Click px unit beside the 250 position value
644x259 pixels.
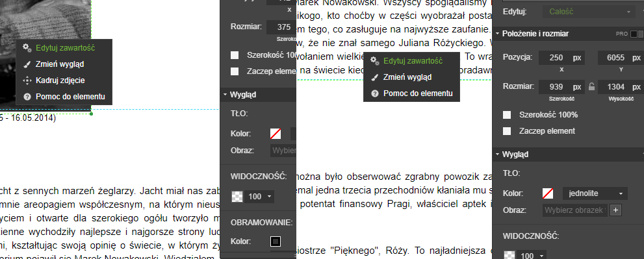click(x=577, y=58)
